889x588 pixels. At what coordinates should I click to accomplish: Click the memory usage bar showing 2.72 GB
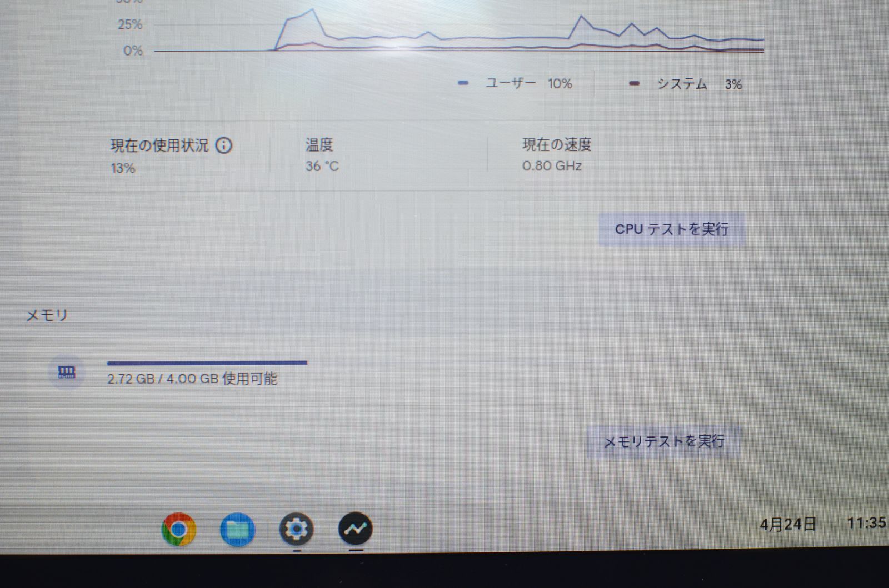click(207, 363)
